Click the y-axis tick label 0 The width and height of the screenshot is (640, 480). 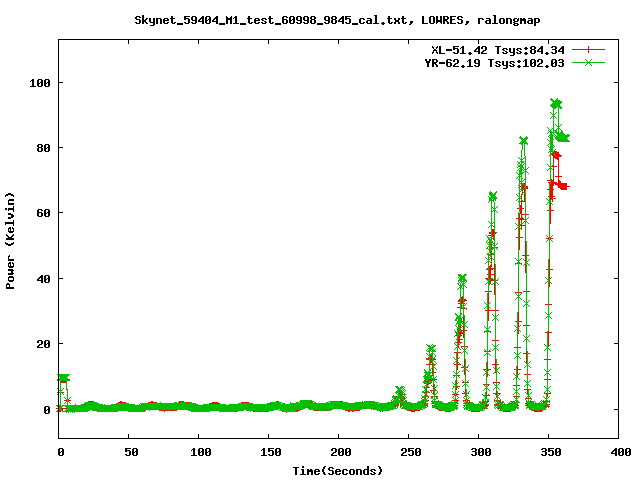47,410
